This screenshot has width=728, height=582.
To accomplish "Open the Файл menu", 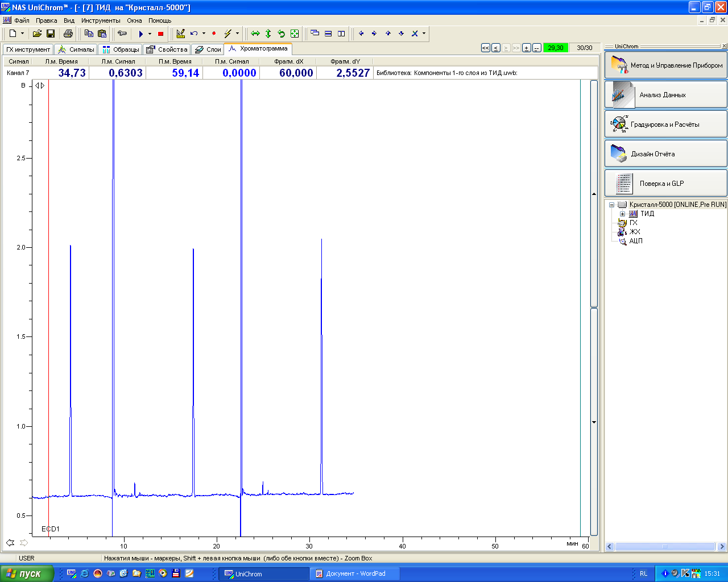I will pyautogui.click(x=22, y=20).
